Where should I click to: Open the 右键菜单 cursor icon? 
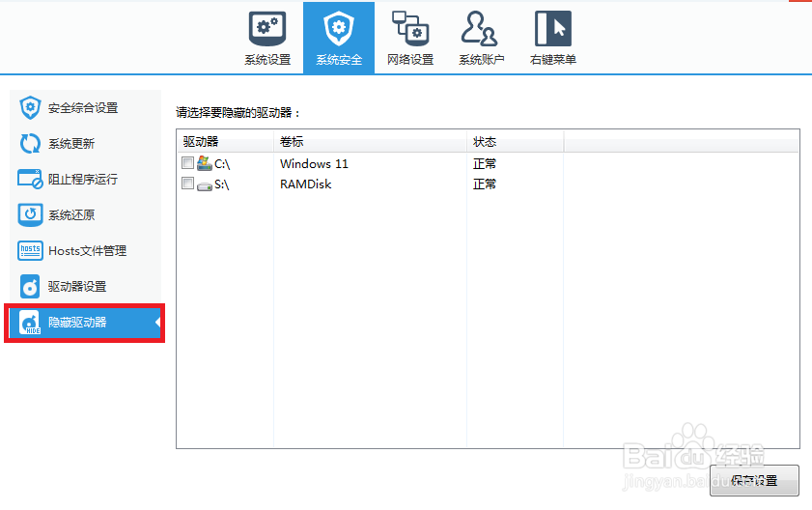[553, 29]
